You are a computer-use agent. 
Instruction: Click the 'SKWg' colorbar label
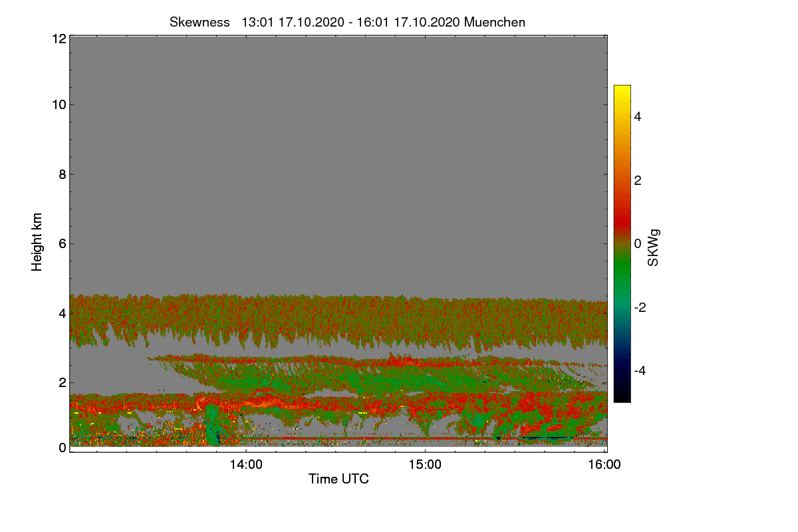(x=654, y=248)
